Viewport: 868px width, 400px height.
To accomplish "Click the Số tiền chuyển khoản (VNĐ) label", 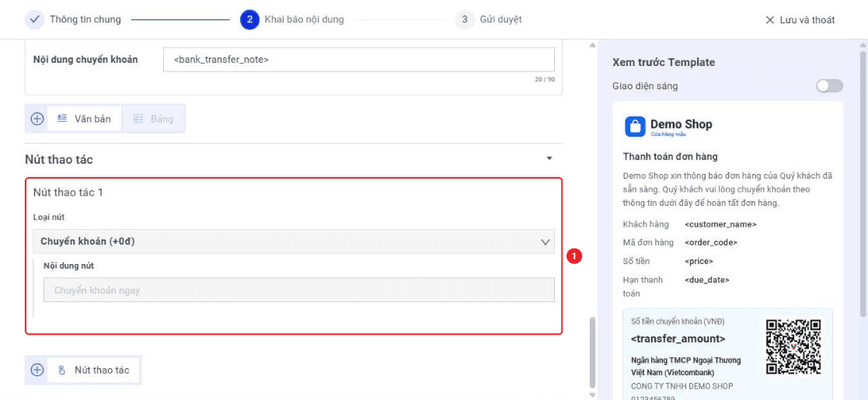I will [x=678, y=322].
